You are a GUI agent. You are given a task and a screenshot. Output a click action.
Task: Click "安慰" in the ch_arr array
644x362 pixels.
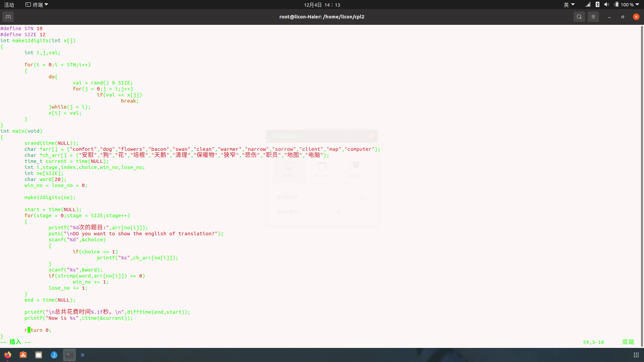click(x=88, y=155)
